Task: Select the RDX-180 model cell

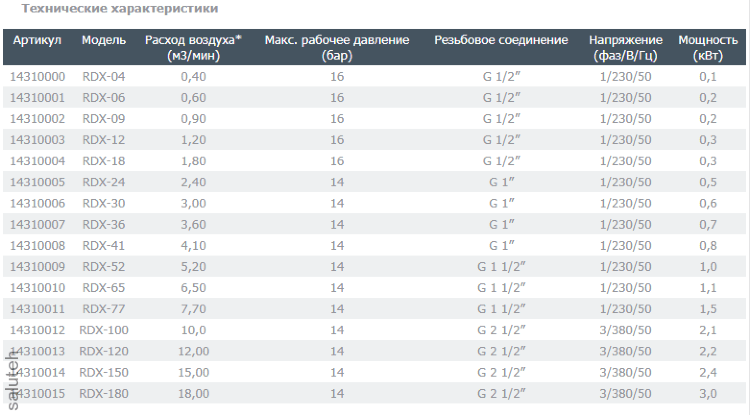Action: point(103,392)
